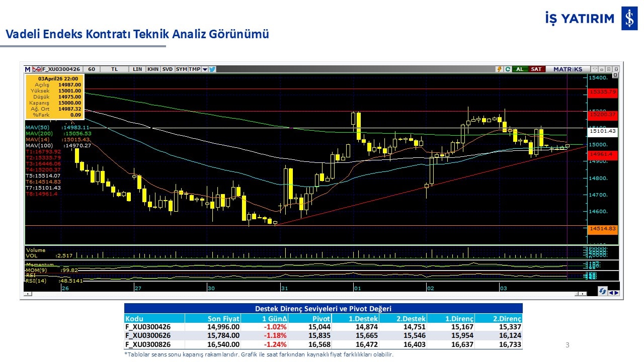Viewport: 644px width, 362px height.
Task: Click the horizontal scrollbar right arrow
Action: (x=584, y=293)
